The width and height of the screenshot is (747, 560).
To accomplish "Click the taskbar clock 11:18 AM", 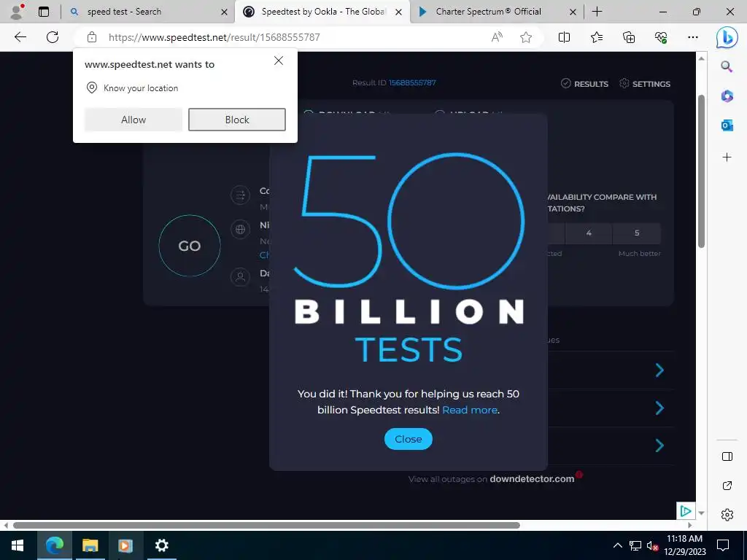I will click(684, 539).
